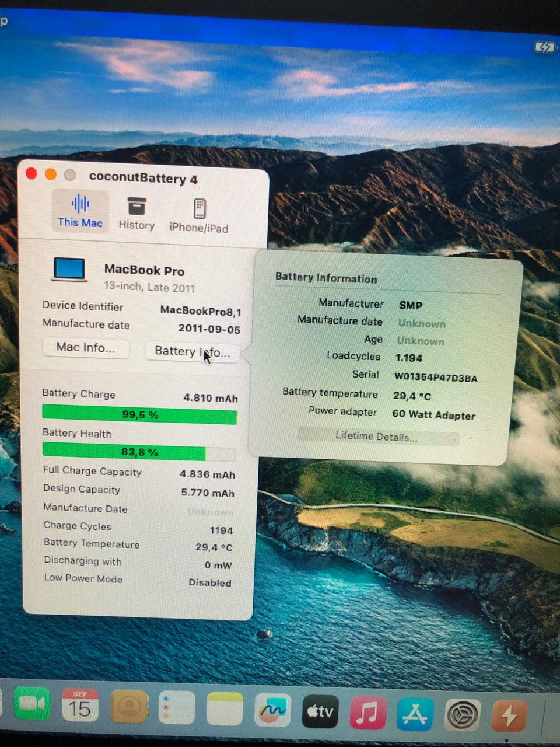The width and height of the screenshot is (560, 747).
Task: Click the manufacture date 2011-09-05
Action: click(209, 329)
